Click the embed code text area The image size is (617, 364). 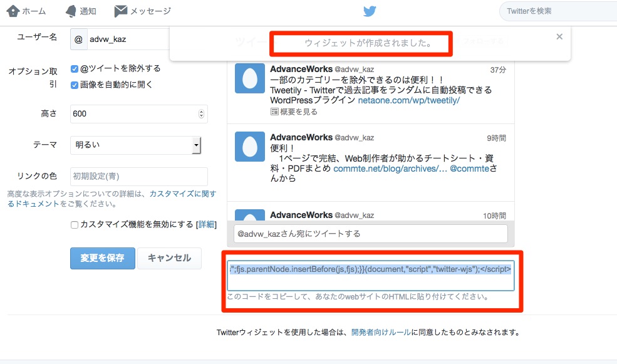pos(371,276)
